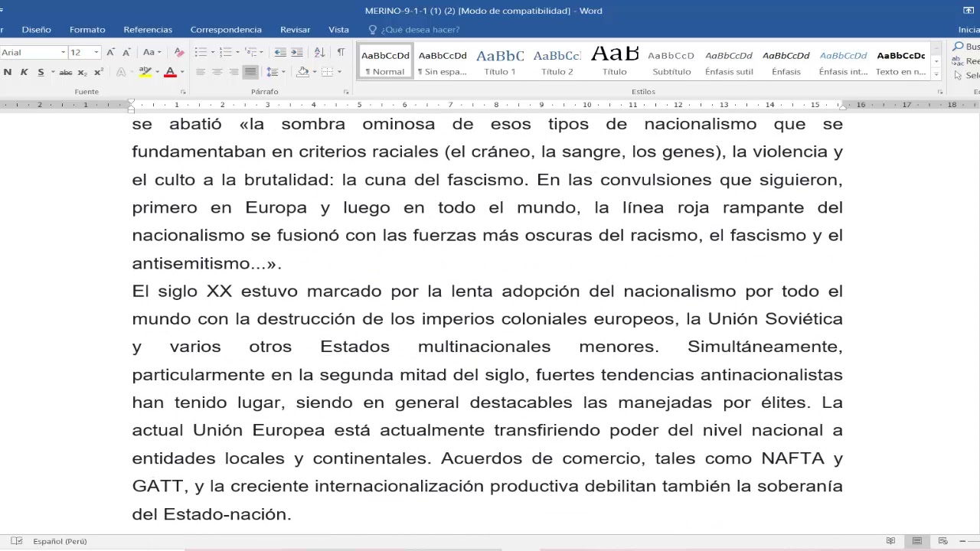Click the numbered list icon
The height and width of the screenshot is (551, 980).
(225, 52)
